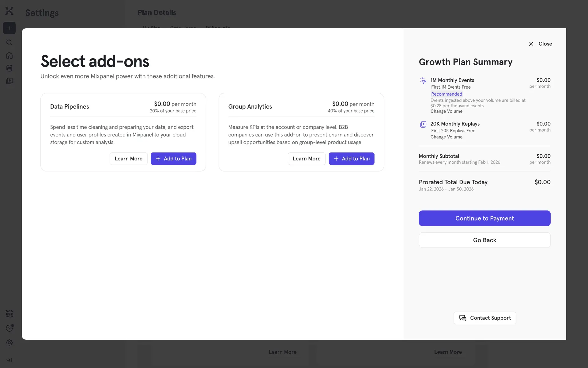The width and height of the screenshot is (588, 368).
Task: Click the data management database icon
Action: click(9, 68)
